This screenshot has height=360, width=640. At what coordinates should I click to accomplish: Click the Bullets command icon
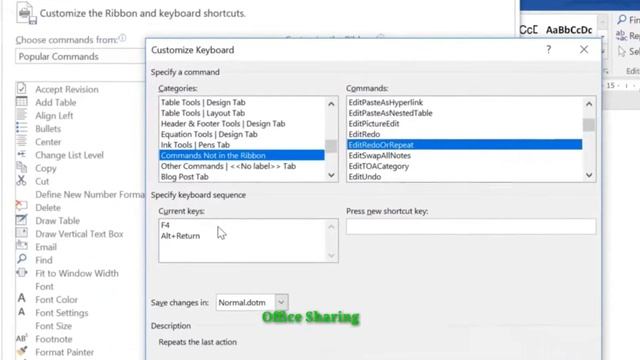click(22, 128)
